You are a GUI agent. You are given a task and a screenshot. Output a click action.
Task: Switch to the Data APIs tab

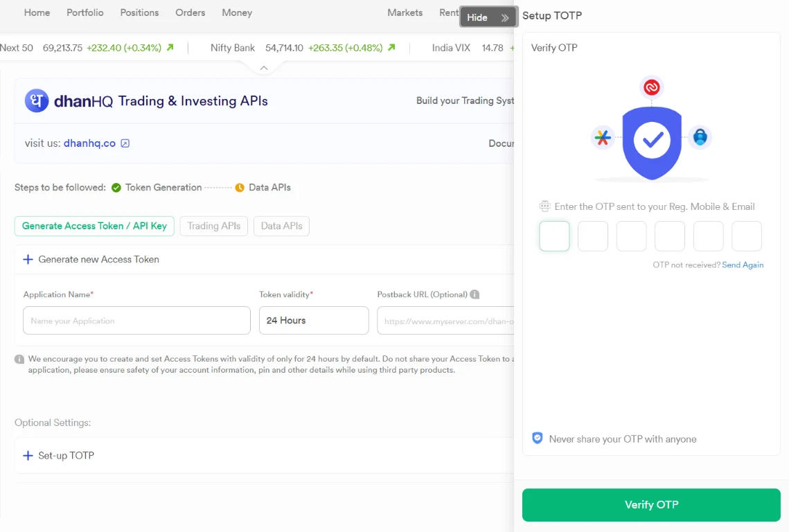pos(282,226)
